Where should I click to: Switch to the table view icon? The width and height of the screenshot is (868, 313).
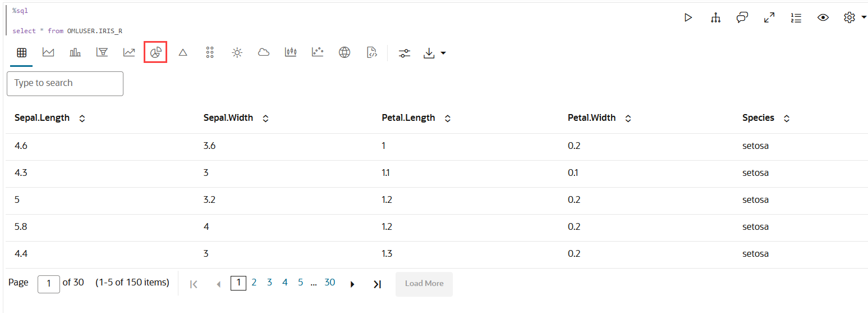(x=21, y=53)
